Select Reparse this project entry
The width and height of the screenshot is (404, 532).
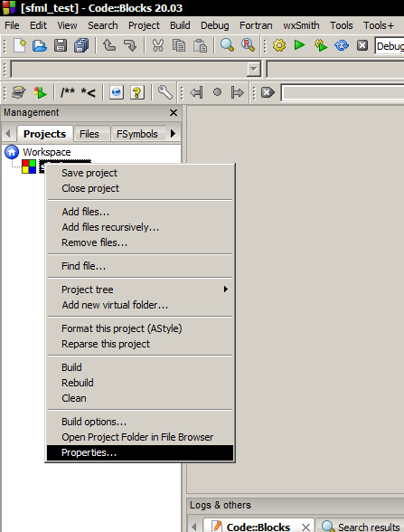(140, 344)
